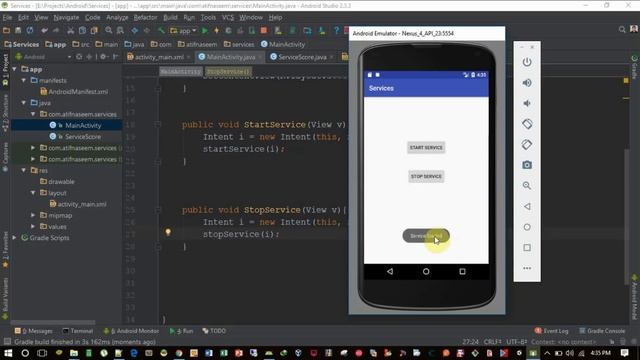Expand the values folder node
The image size is (640, 360).
pyautogui.click(x=33, y=227)
